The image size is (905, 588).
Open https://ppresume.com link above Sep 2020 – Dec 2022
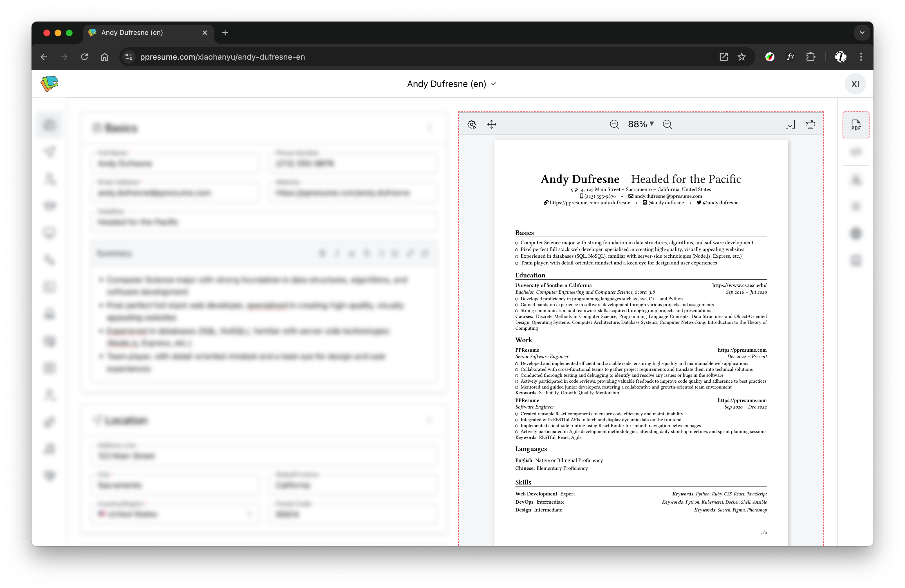pyautogui.click(x=742, y=400)
